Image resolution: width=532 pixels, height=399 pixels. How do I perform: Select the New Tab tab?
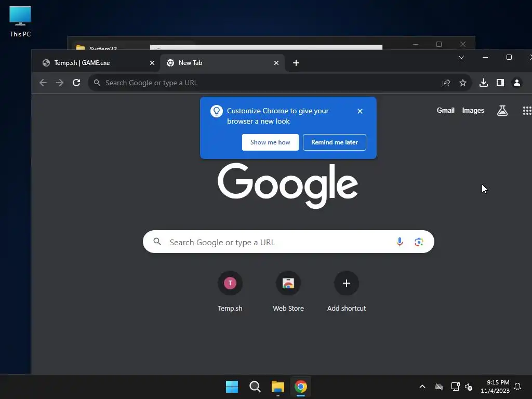point(222,63)
